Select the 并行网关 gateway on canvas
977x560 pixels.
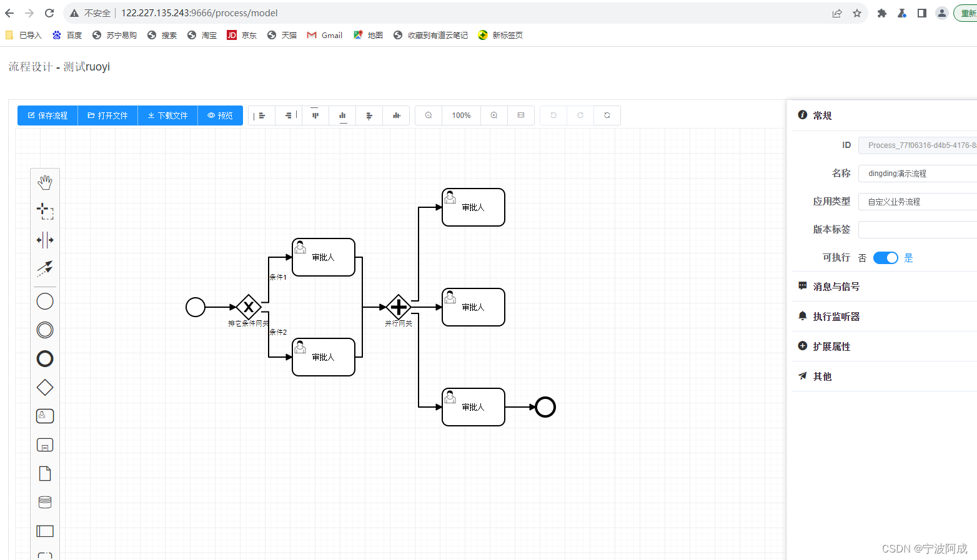point(399,307)
